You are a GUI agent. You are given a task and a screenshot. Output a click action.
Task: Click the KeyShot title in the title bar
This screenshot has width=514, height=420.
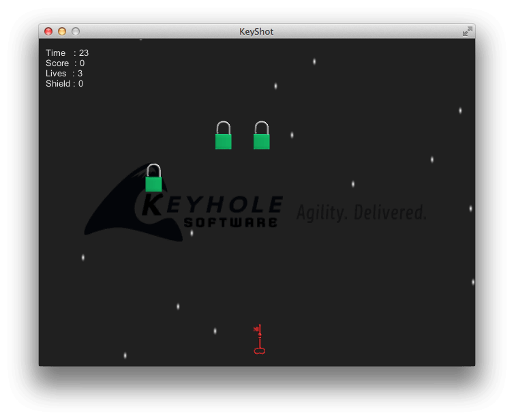pos(256,31)
